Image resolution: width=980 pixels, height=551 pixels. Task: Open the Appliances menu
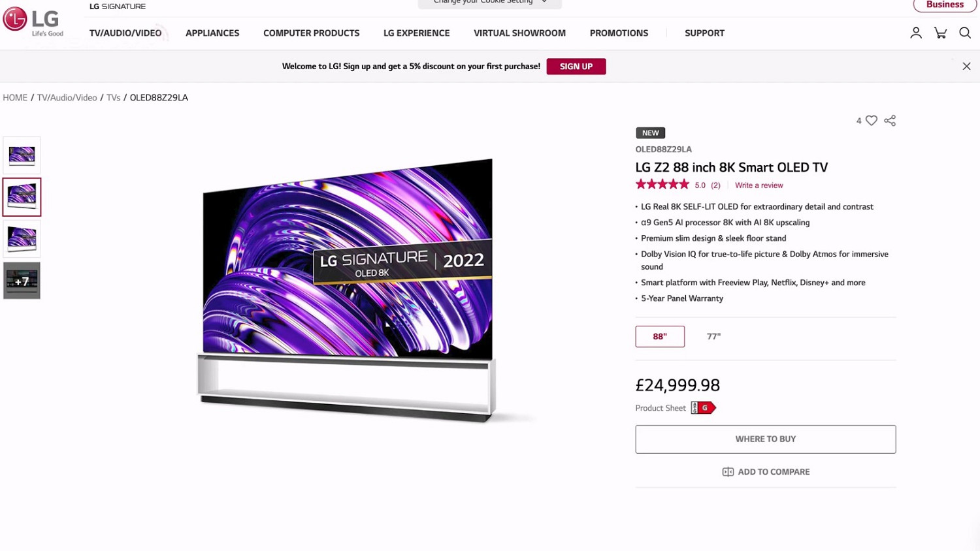point(212,33)
